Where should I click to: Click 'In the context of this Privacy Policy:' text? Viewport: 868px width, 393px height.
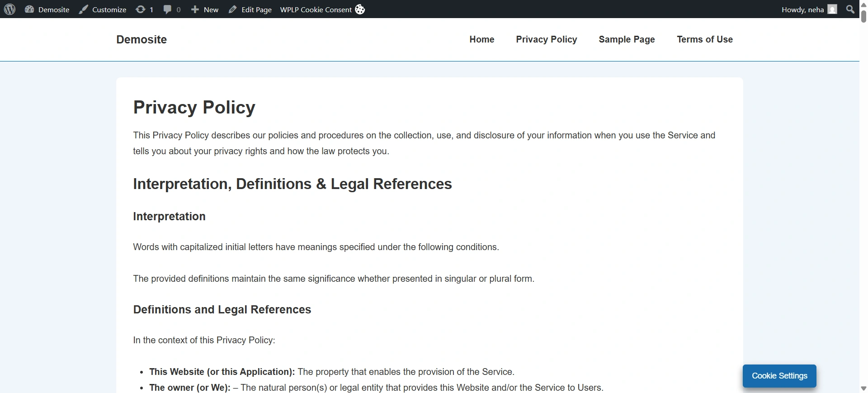point(204,340)
